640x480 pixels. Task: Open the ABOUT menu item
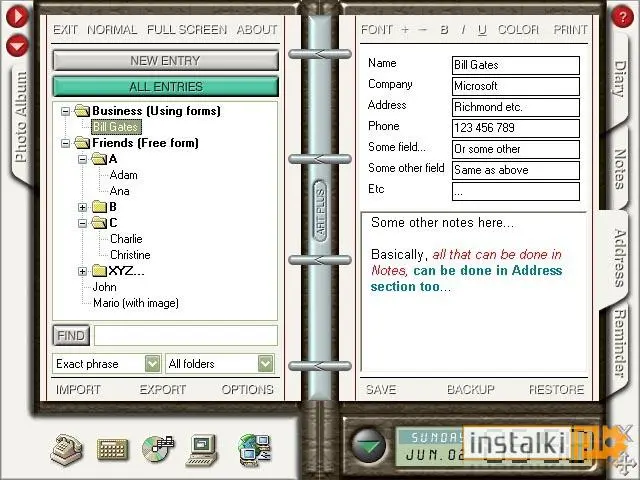(x=257, y=30)
